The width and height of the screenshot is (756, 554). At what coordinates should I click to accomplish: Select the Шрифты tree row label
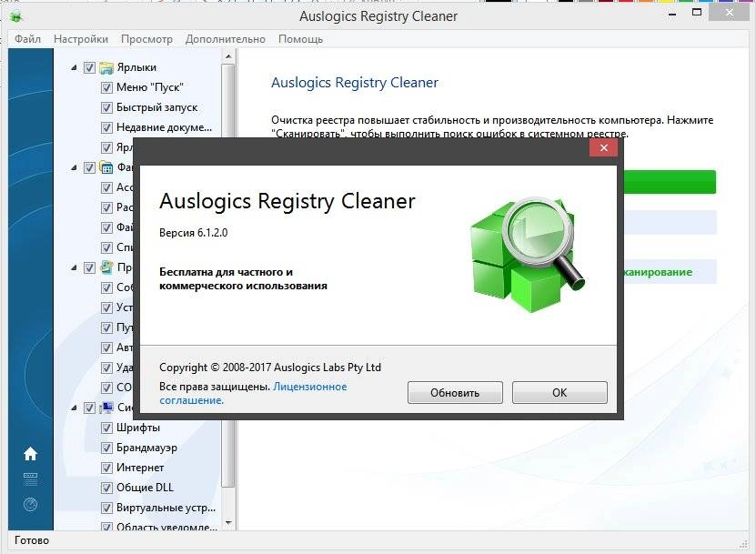tap(138, 428)
